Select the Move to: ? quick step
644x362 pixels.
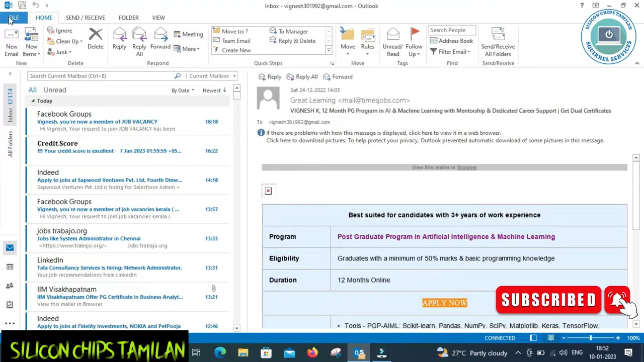pyautogui.click(x=230, y=31)
